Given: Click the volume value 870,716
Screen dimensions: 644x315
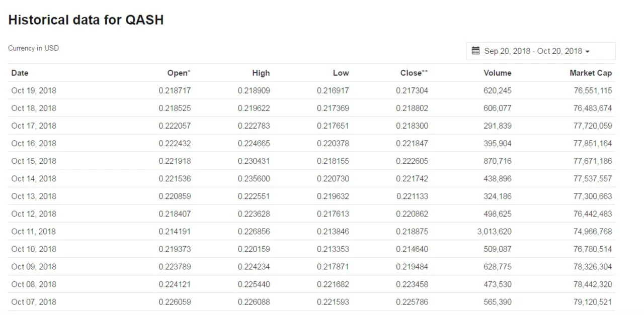Looking at the screenshot, I should coord(498,161).
